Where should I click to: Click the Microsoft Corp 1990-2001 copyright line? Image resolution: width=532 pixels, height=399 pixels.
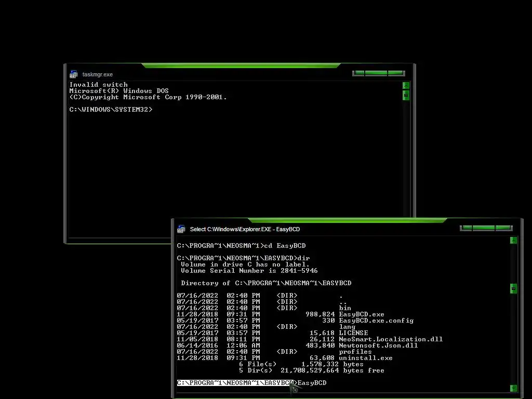coord(148,97)
